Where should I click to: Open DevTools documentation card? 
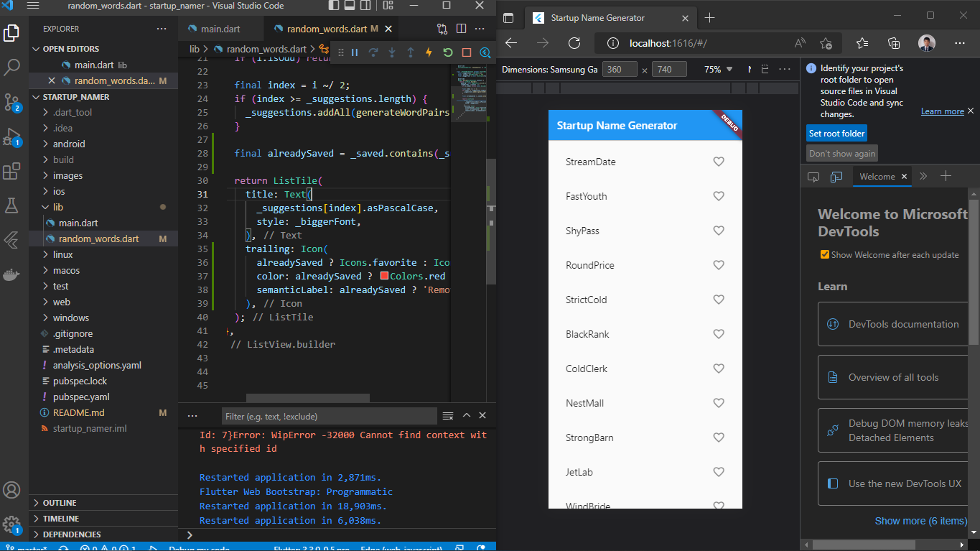coord(894,324)
